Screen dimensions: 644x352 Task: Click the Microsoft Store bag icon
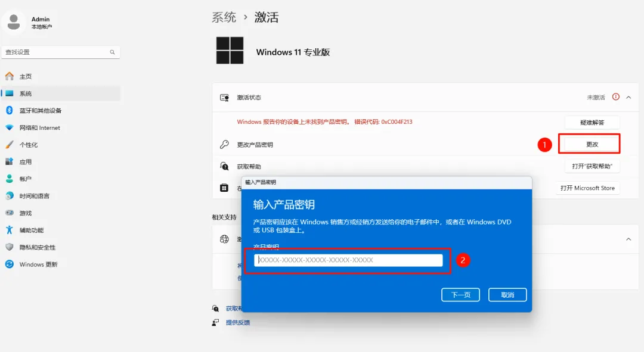coord(224,188)
